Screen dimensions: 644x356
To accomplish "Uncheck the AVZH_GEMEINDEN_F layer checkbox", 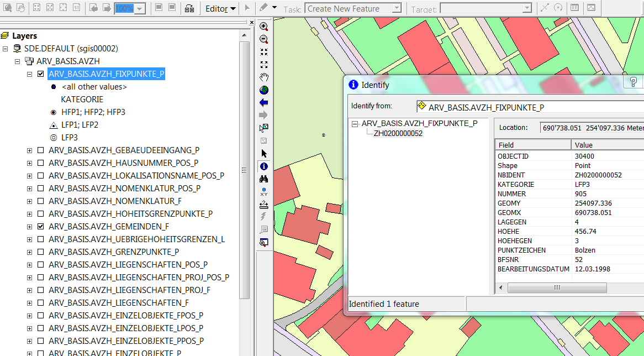I will click(x=40, y=227).
